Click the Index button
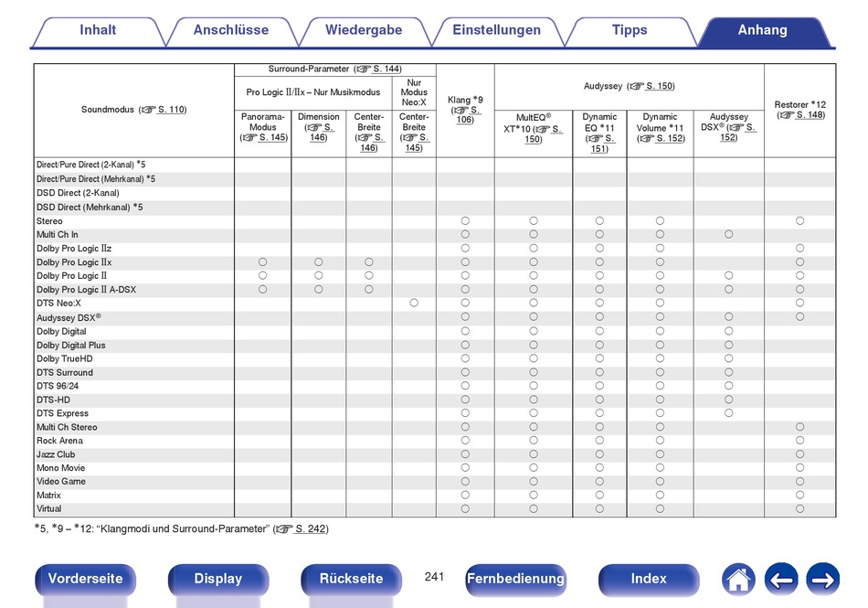Screen dimensions: 868x608 (649, 579)
